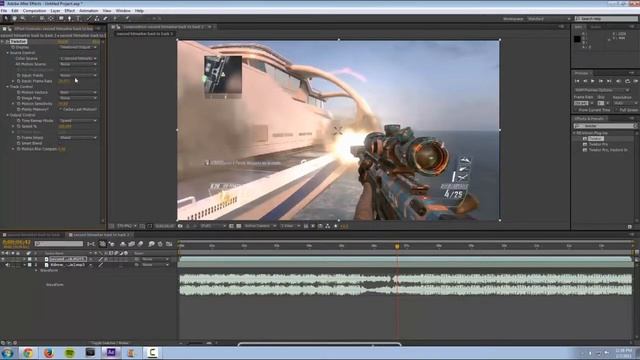Open the Motion Vectors dropdown
The height and width of the screenshot is (360, 640).
pos(78,92)
